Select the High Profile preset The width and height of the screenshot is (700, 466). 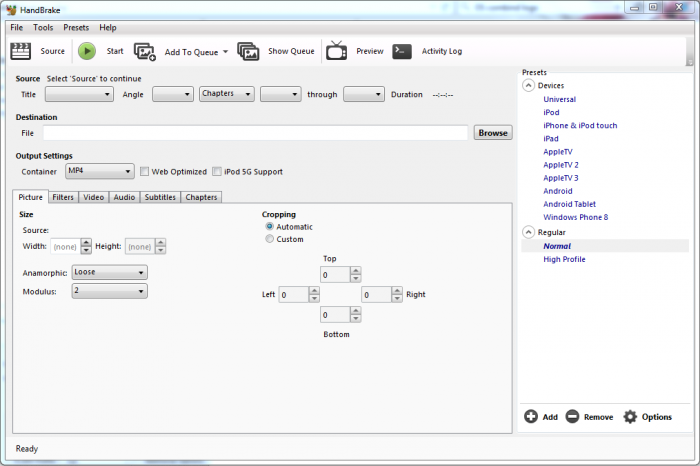564,259
